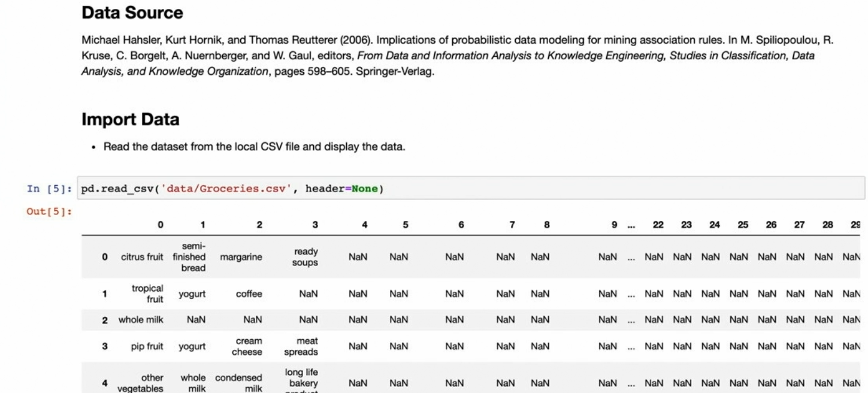
Task: Click the 'whole milk' cell in row 2
Action: 140,320
